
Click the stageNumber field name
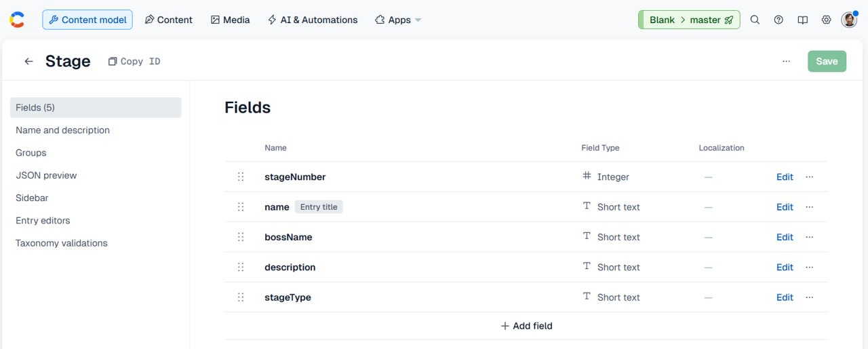(x=295, y=177)
